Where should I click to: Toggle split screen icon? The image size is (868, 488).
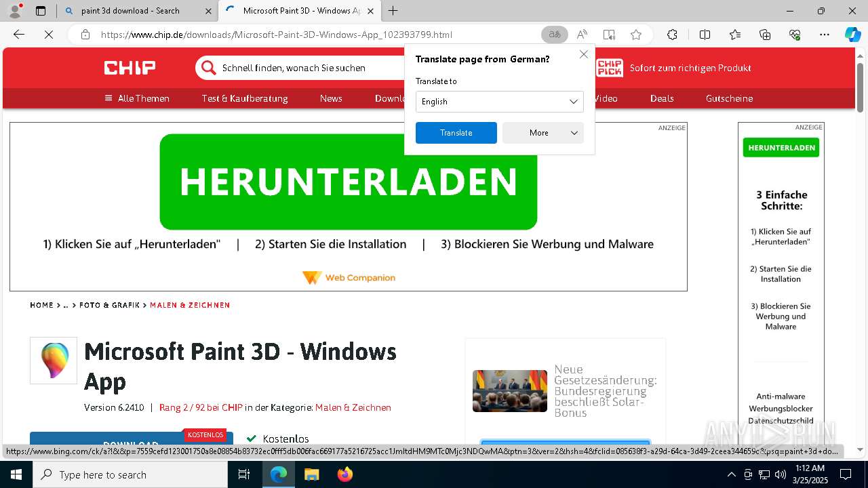[x=705, y=35]
